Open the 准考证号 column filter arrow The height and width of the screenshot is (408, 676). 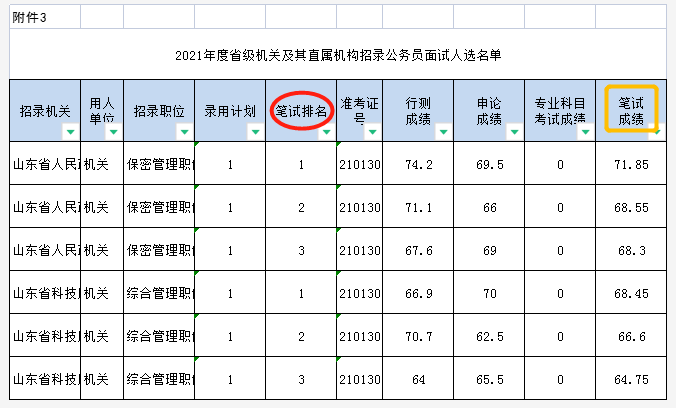click(x=372, y=132)
